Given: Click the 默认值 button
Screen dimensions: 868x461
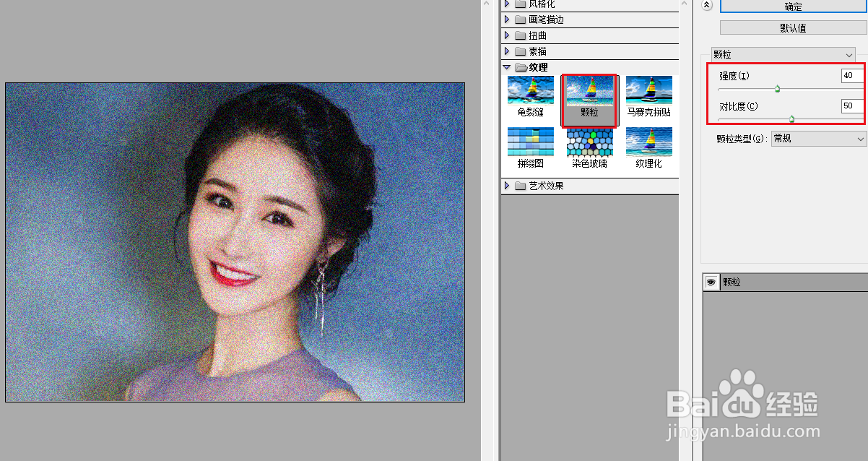Looking at the screenshot, I should click(794, 27).
